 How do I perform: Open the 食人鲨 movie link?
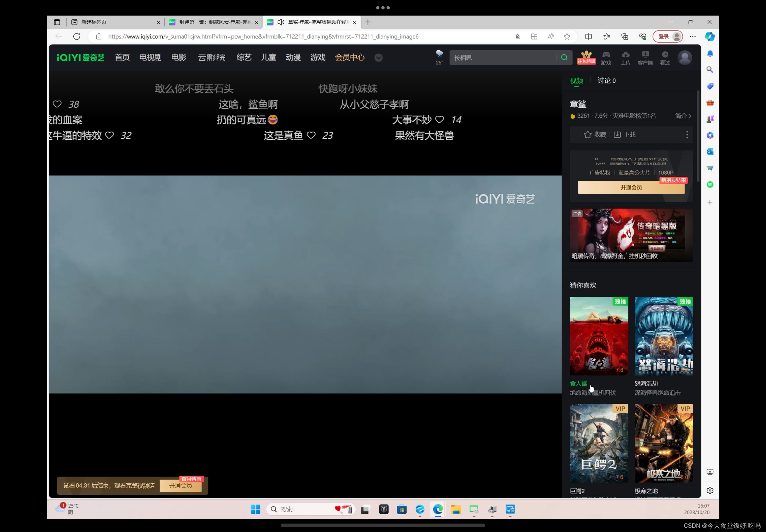578,383
